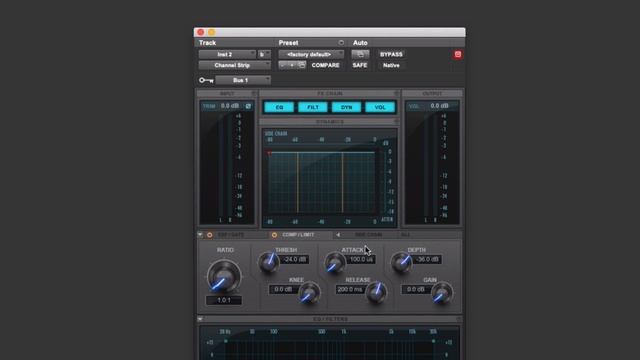
Task: Click the ratio value field 1.0:1
Action: coord(224,300)
